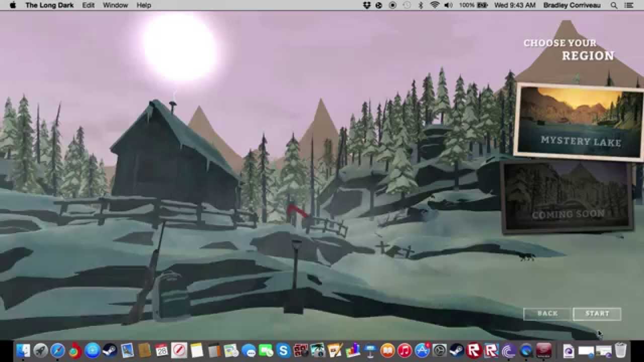Screen dimensions: 644x362
Task: Launch the square Roblox Studio icon
Action: 492,350
